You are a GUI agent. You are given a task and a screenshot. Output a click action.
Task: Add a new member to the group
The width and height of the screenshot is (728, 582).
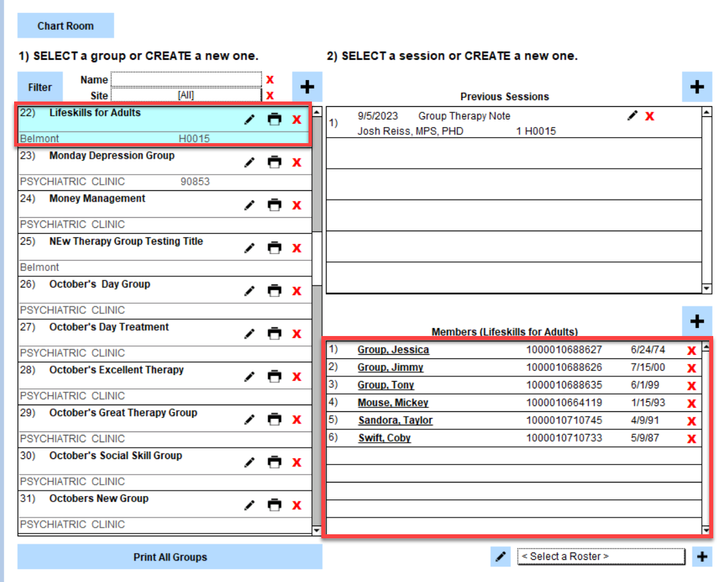[697, 321]
